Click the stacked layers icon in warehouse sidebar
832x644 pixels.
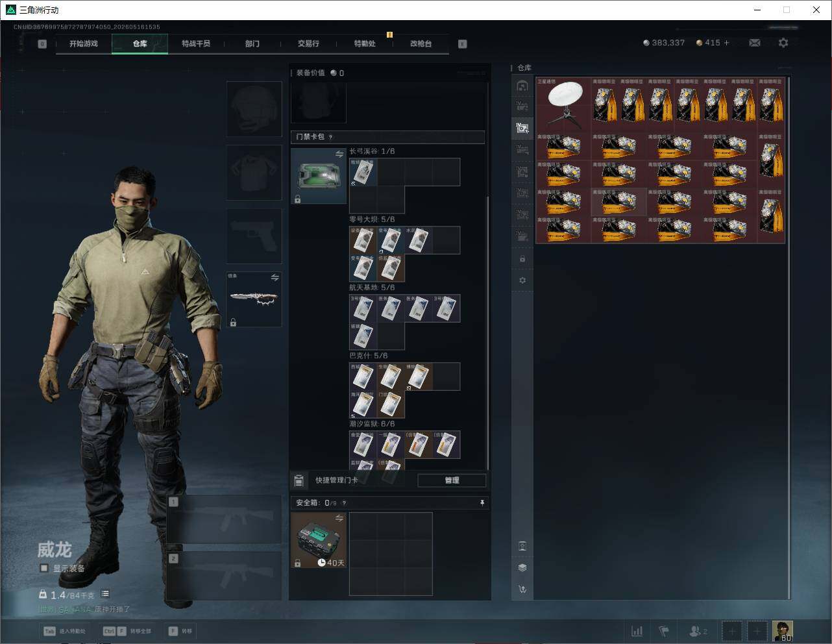[x=522, y=567]
